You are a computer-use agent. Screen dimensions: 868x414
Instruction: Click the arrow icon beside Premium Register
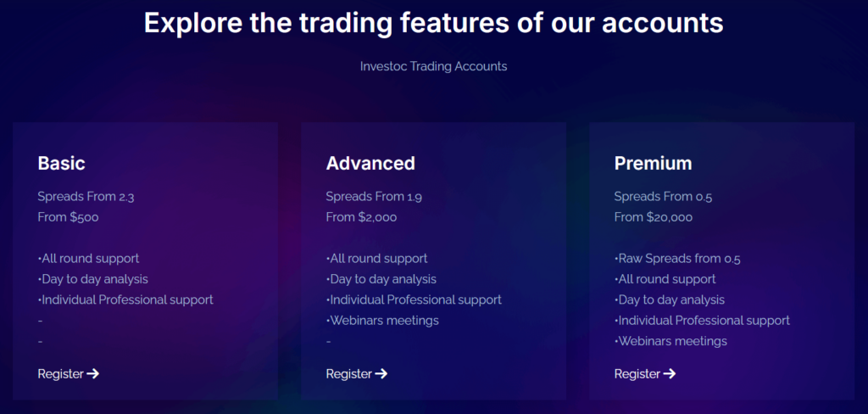tap(670, 374)
